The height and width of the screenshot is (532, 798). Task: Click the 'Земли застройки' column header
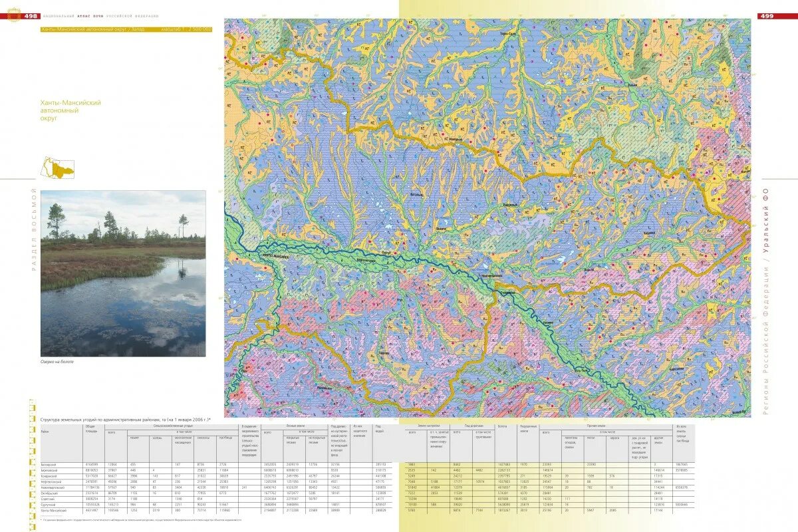coord(428,426)
